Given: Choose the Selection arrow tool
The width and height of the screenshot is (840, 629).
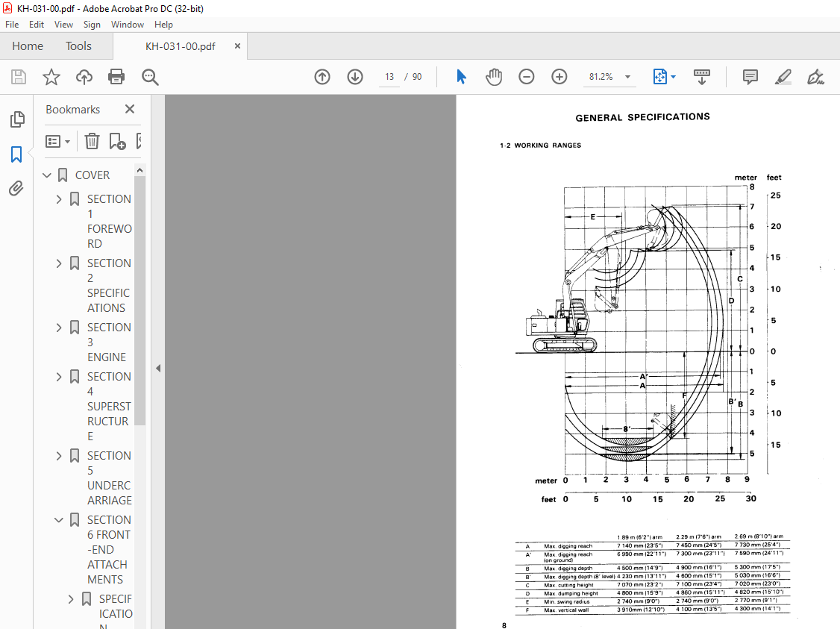Looking at the screenshot, I should tap(461, 77).
